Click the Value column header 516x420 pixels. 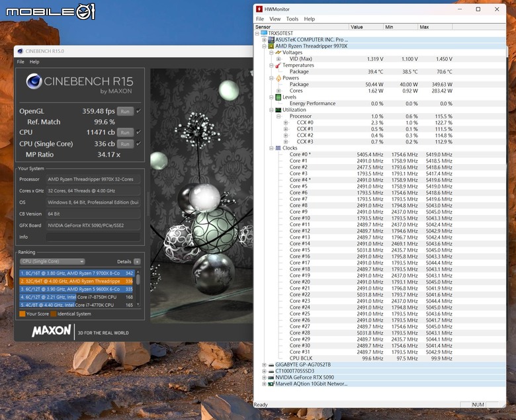(366, 27)
